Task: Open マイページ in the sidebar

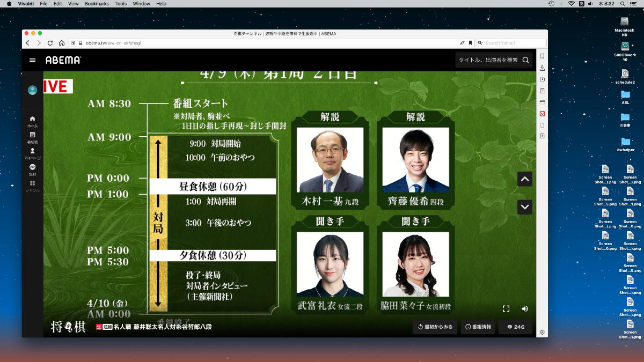Action: pyautogui.click(x=32, y=154)
